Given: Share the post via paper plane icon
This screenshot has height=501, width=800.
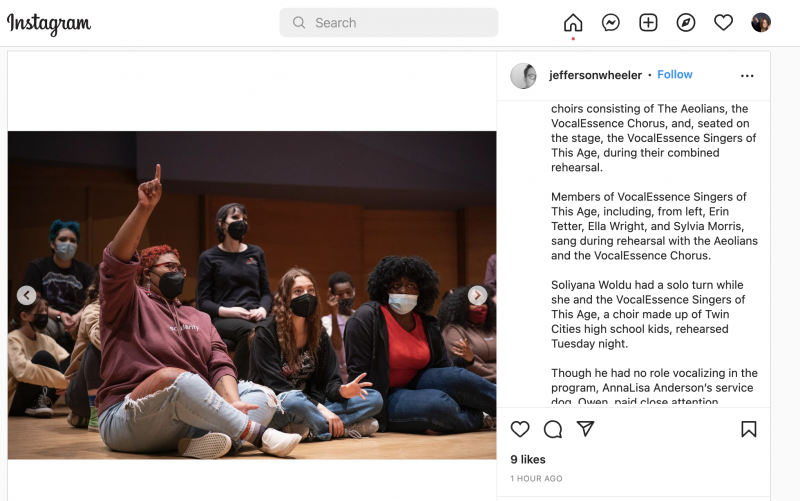Looking at the screenshot, I should [585, 429].
